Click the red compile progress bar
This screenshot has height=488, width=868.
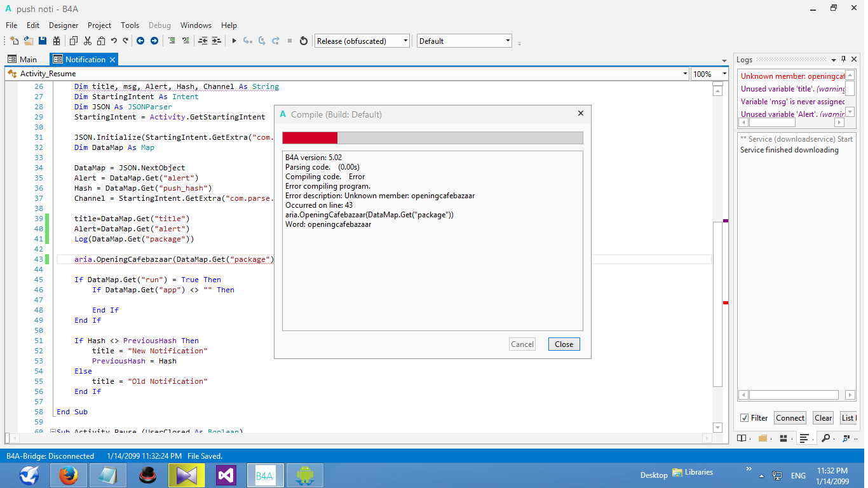(x=309, y=138)
